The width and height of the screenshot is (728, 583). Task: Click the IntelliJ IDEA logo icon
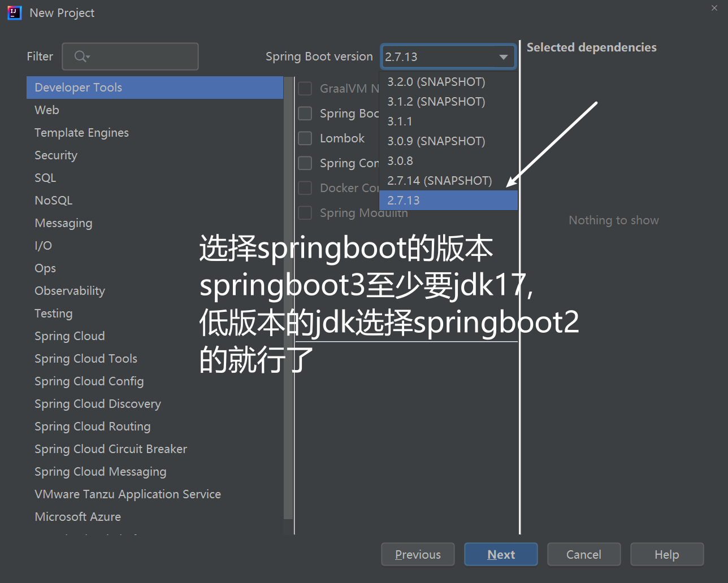pos(14,12)
